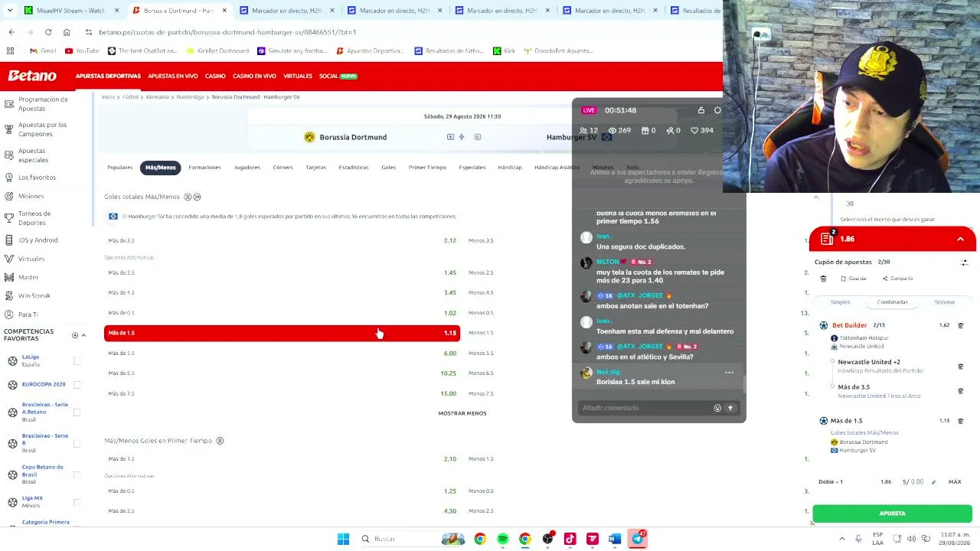Select the Más de 3.5 odds at 2.12

(x=282, y=240)
